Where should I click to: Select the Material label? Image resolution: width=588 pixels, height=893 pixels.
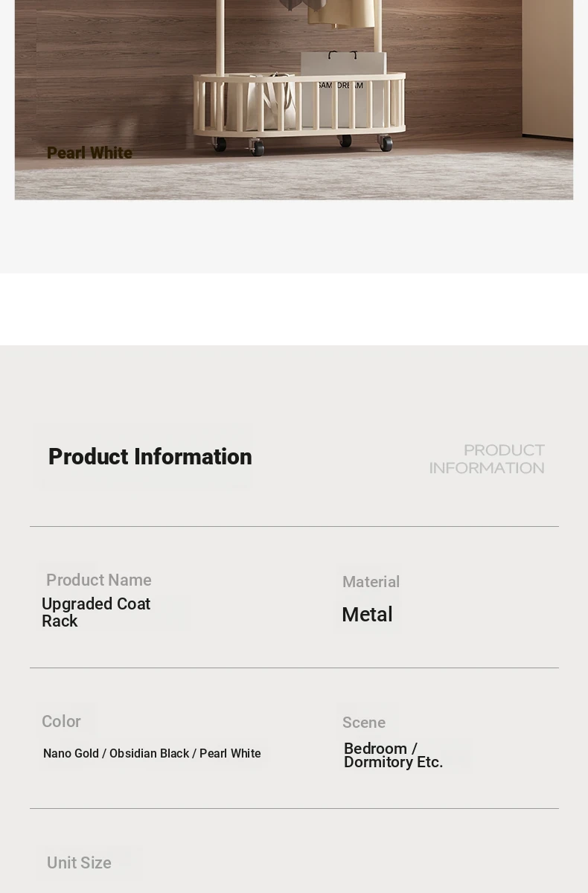pos(371,582)
